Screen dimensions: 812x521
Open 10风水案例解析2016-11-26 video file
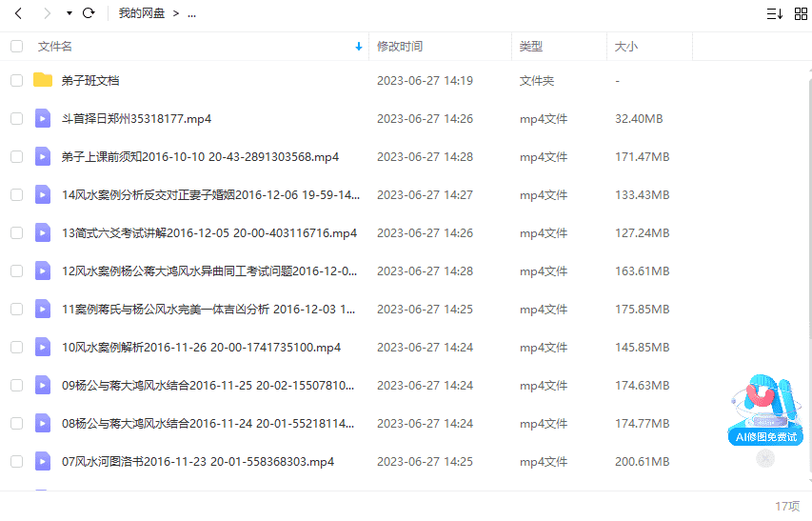pyautogui.click(x=201, y=348)
